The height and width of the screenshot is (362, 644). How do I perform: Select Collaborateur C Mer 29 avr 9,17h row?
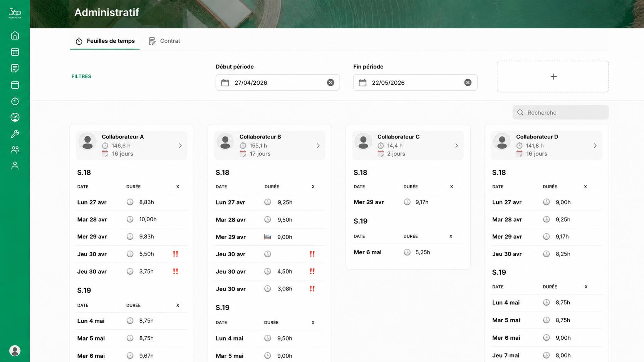tap(408, 202)
